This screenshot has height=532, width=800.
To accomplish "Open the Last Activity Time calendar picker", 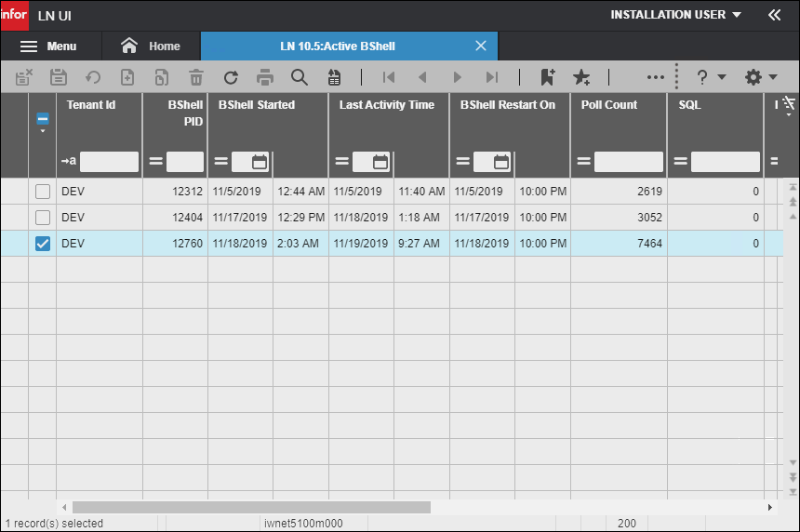I will point(380,162).
